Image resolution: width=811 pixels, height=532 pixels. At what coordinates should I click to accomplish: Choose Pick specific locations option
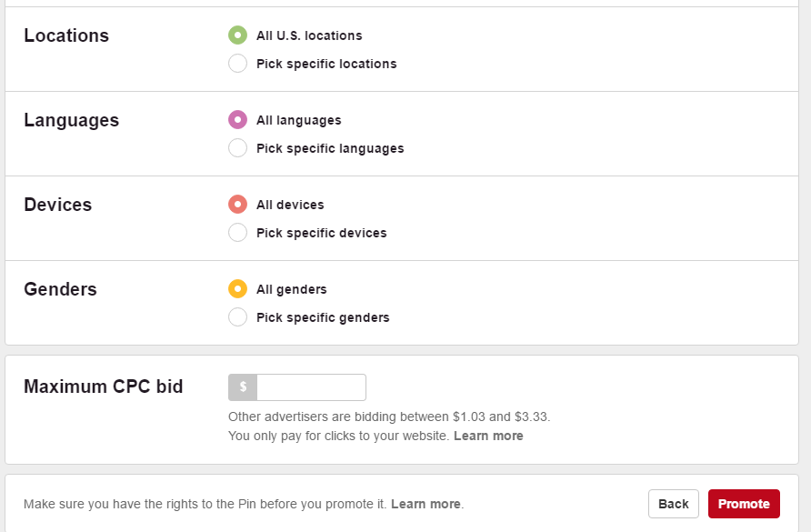click(x=237, y=64)
